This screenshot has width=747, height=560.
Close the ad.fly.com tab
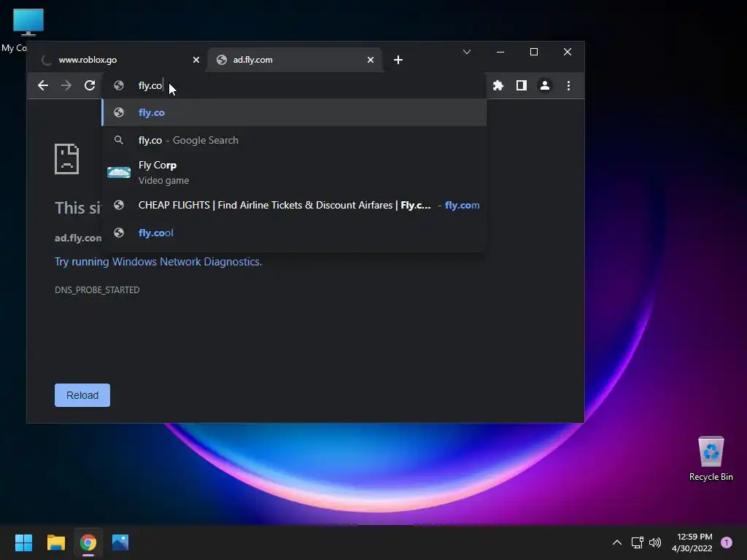[x=370, y=60]
